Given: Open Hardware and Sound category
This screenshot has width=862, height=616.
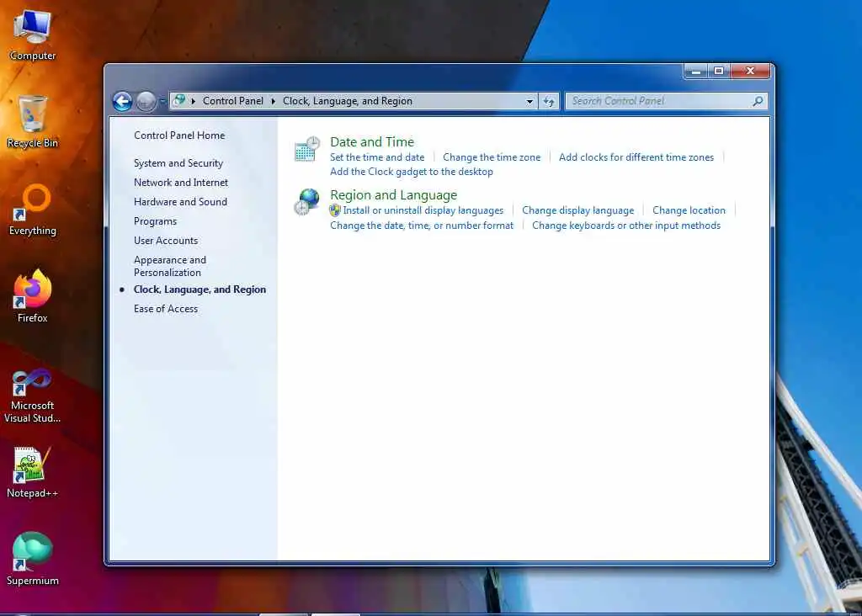Looking at the screenshot, I should tap(180, 202).
